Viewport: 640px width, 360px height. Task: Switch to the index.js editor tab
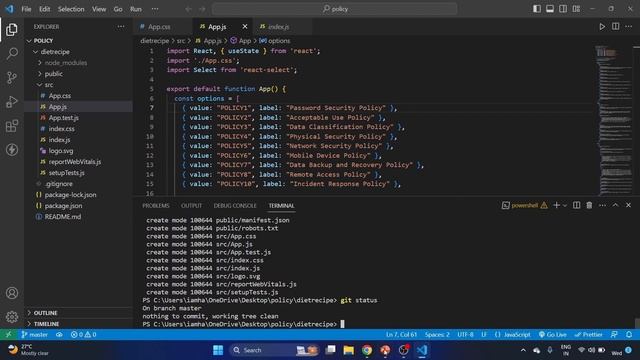click(x=282, y=27)
